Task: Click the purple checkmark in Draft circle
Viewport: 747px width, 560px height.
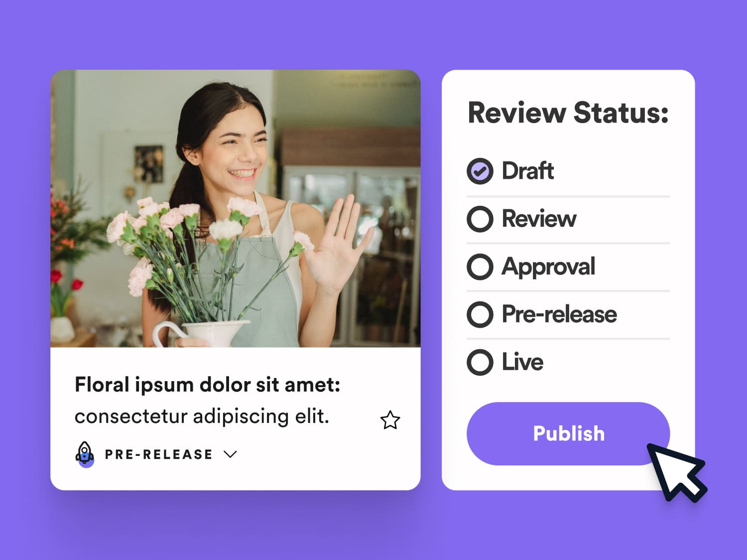Action: pyautogui.click(x=480, y=171)
